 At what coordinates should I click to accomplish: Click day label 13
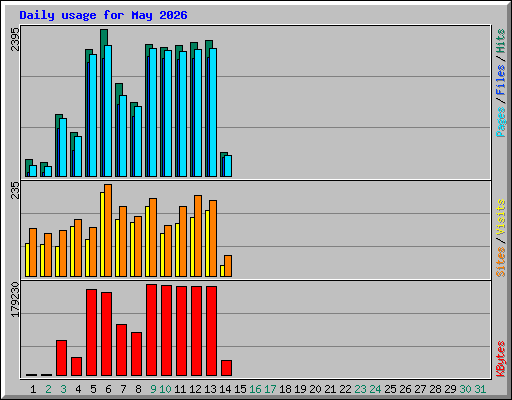[x=210, y=389]
